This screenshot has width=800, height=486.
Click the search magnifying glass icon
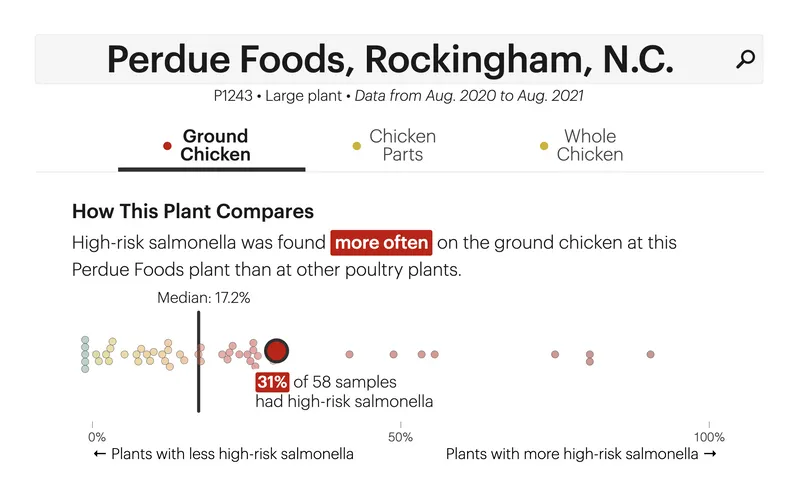(x=745, y=59)
